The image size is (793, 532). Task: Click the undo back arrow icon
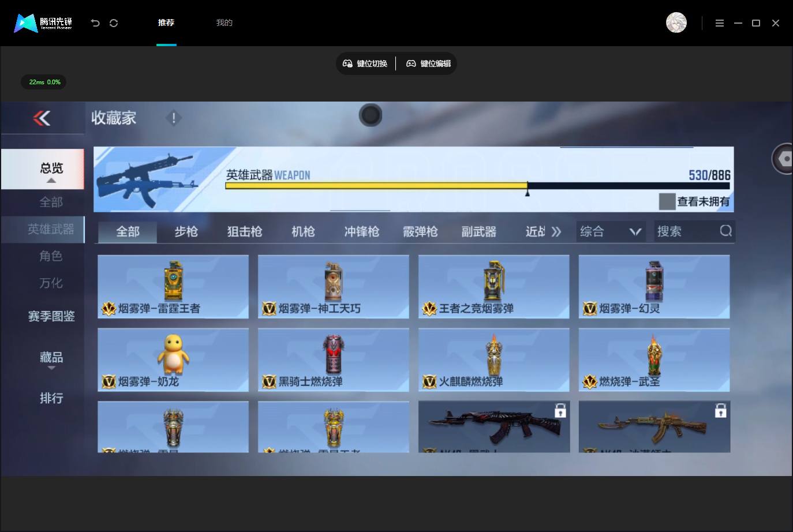point(95,23)
